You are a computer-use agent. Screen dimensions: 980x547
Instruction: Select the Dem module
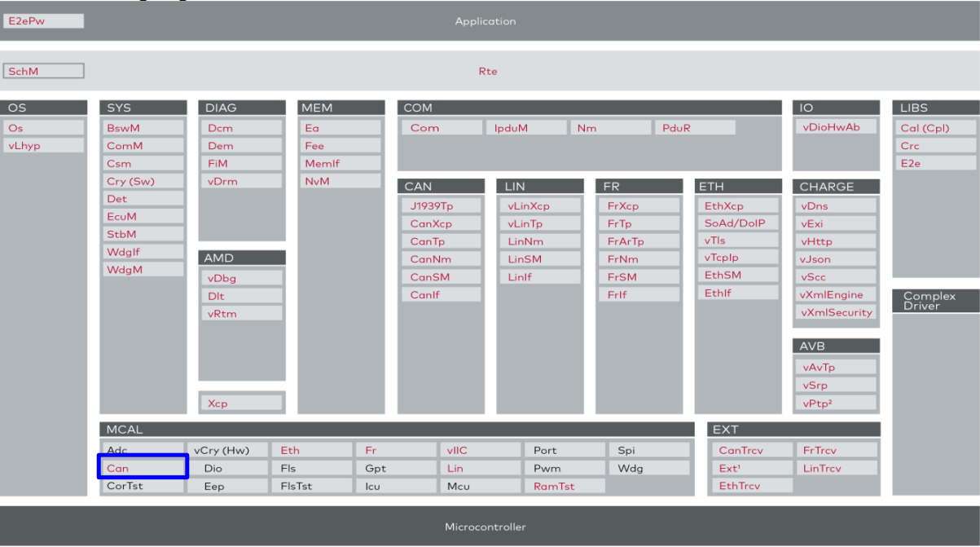point(242,146)
